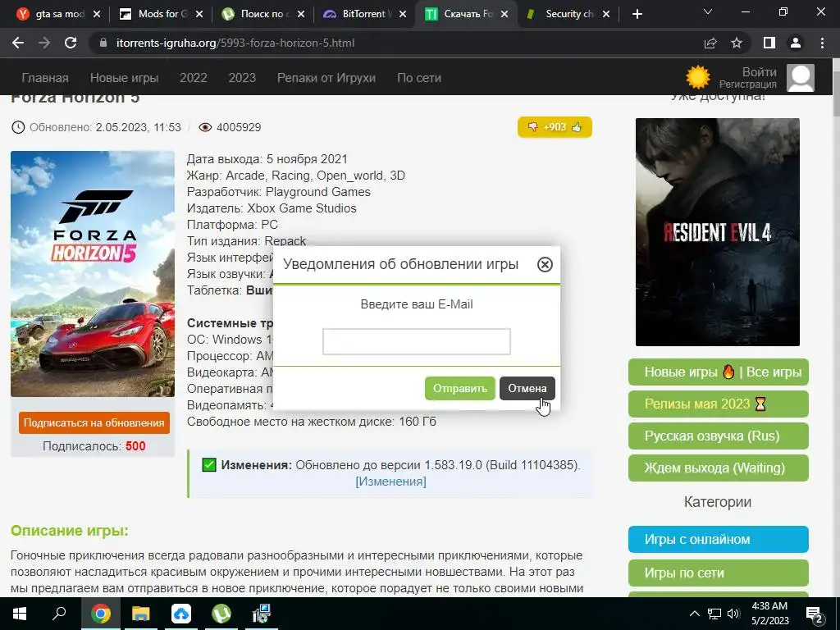Open the Chrome profile icon
Screen dimensions: 840x630
click(796, 43)
